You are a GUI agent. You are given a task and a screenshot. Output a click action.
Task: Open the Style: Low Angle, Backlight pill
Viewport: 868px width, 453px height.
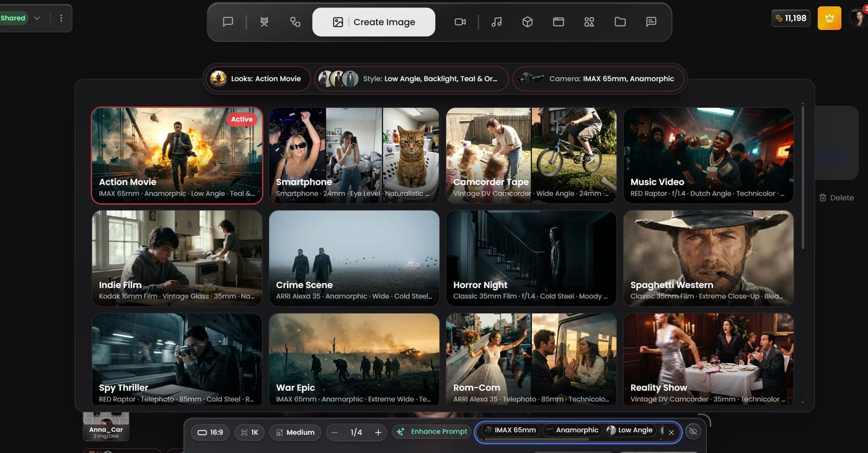tap(411, 79)
